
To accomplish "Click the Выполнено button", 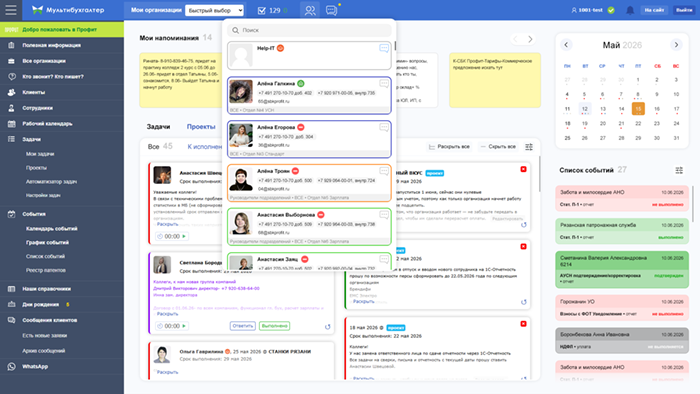I will click(x=275, y=326).
